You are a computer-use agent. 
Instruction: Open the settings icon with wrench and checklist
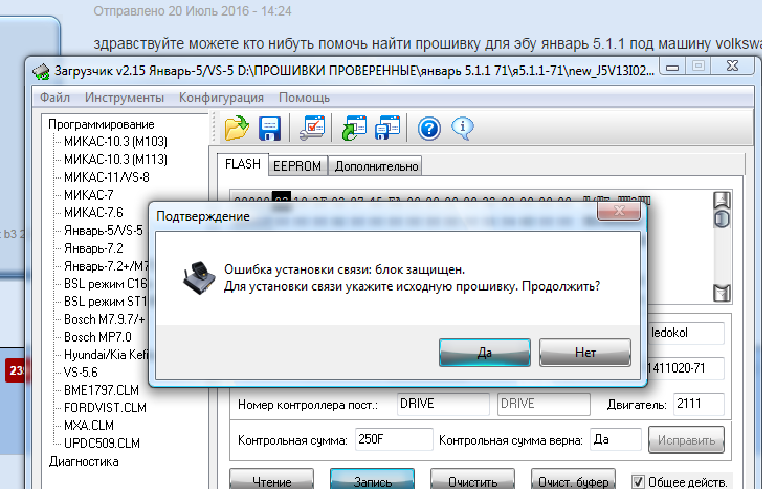(312, 128)
